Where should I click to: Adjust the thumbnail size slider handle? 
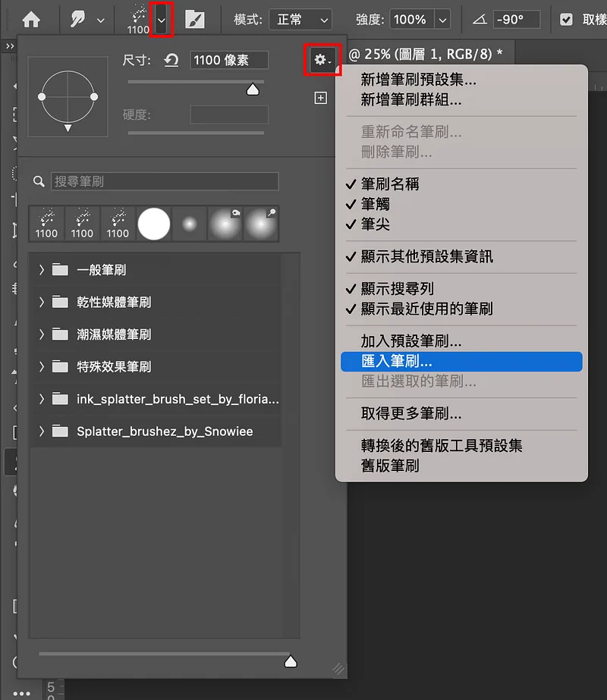(291, 661)
